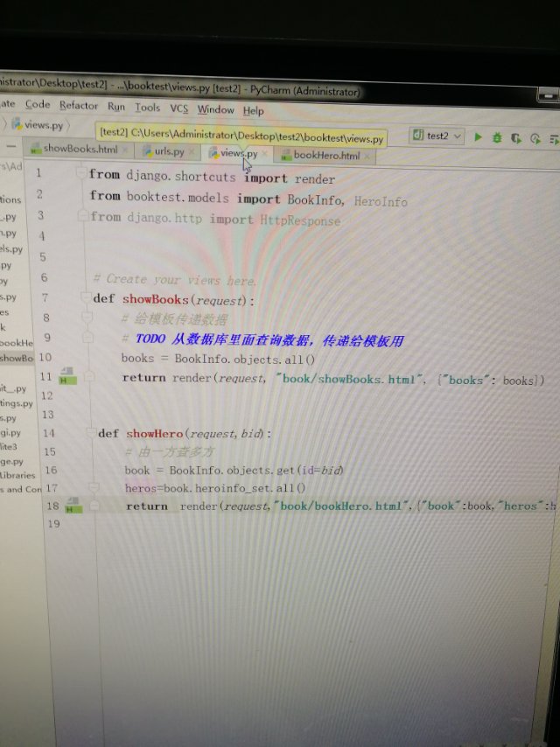Click the "book/bookHero.html" string on line 18
Screen dimensions: 560x747
click(x=340, y=506)
